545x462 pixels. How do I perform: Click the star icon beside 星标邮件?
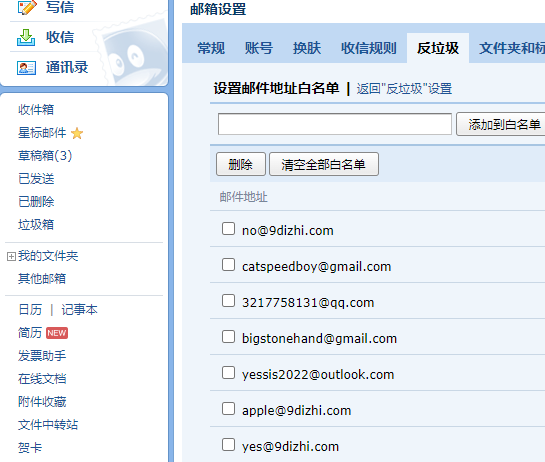pos(77,133)
